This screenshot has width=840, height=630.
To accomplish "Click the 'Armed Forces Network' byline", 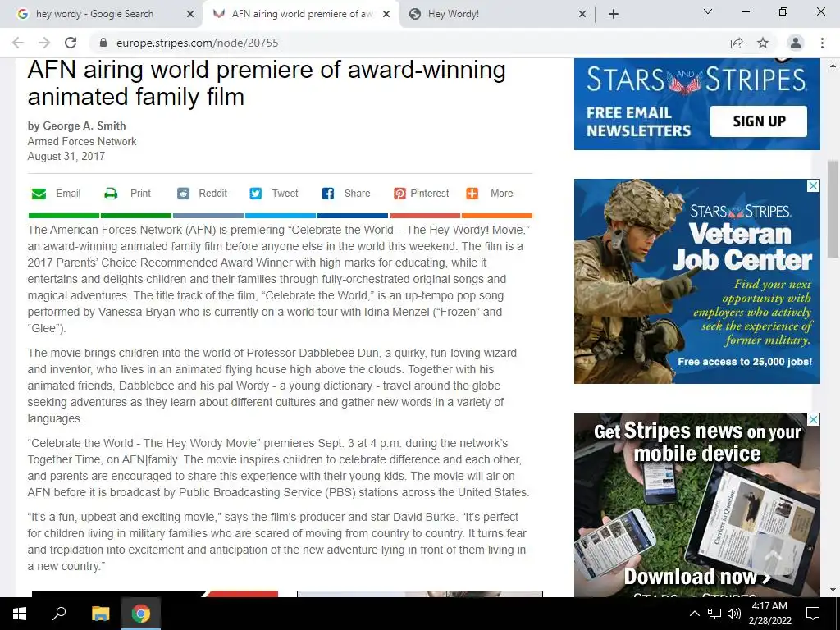I will point(82,141).
